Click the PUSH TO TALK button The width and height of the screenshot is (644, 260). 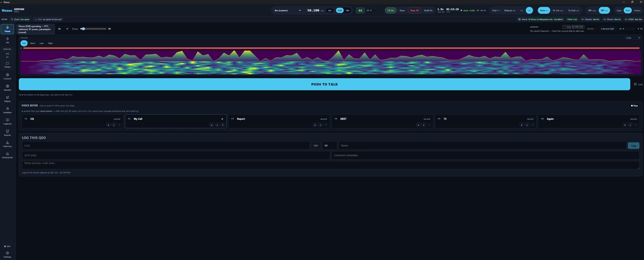tap(324, 84)
